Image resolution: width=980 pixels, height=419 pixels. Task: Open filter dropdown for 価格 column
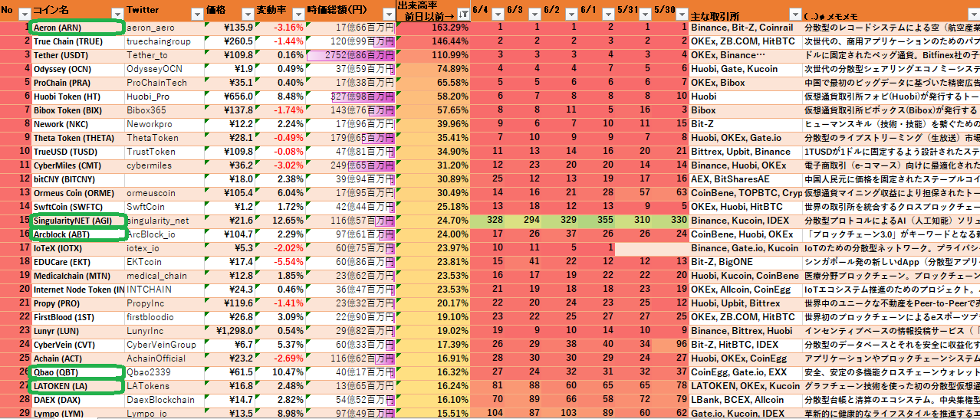coord(246,14)
